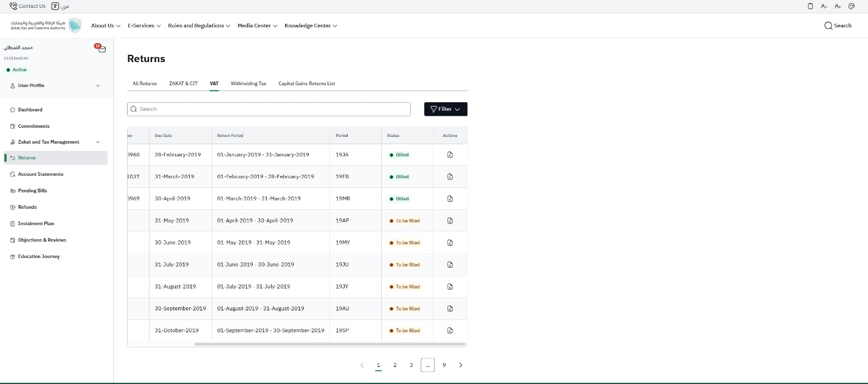Go to page 2 of returns
This screenshot has width=868, height=384.
click(x=394, y=365)
